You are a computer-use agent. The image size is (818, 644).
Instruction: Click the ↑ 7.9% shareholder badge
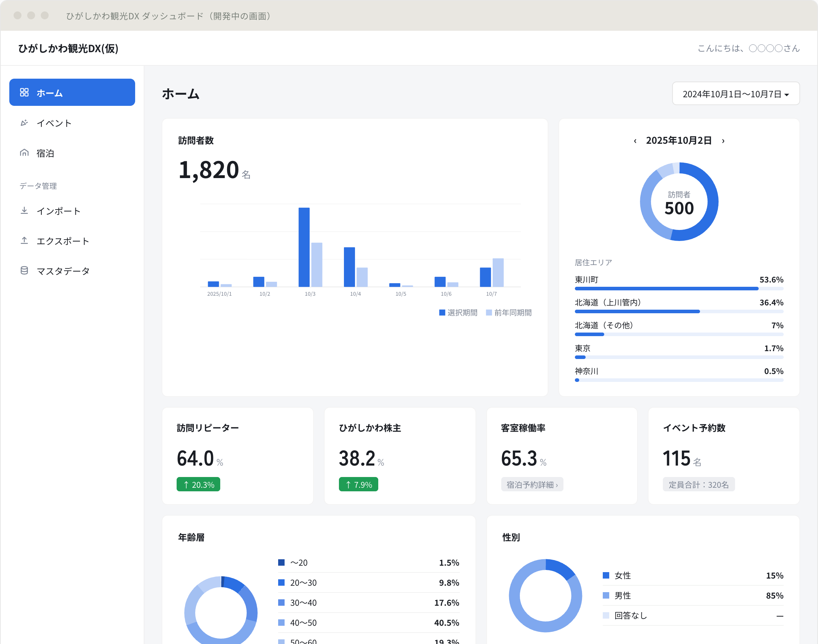pos(359,485)
